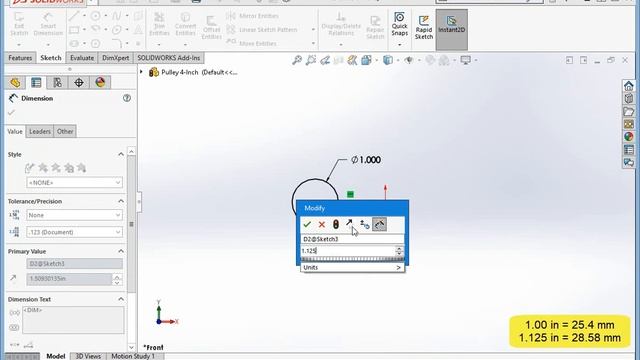
Task: Collapse Dimension Text section
Action: (x=121, y=299)
